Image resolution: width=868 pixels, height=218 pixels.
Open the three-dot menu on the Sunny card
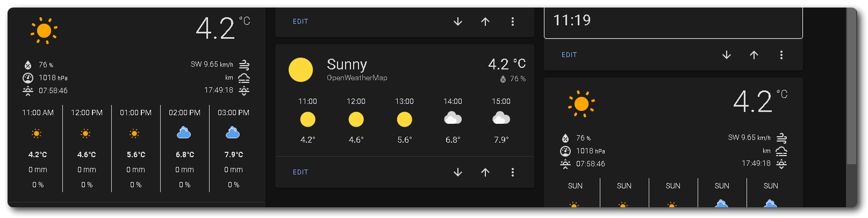point(513,172)
